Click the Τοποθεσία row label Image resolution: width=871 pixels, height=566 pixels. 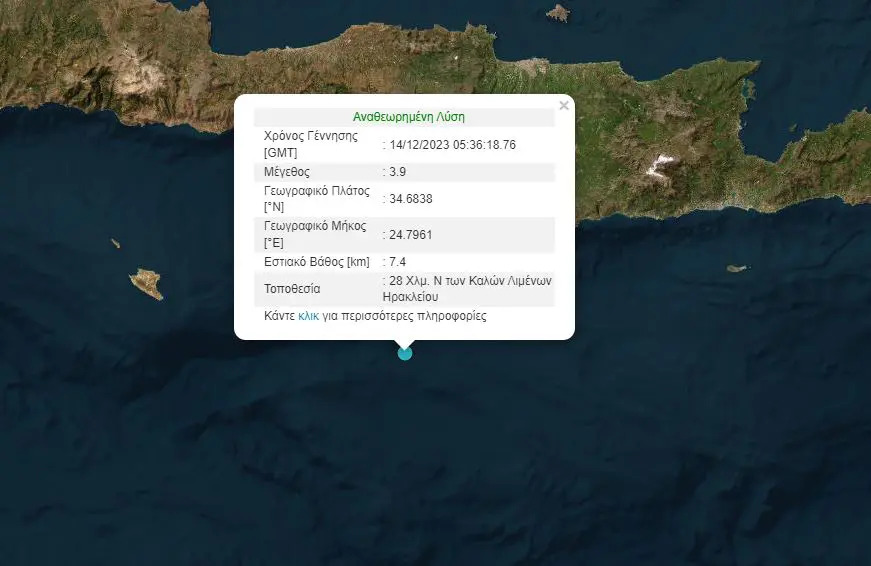tap(292, 289)
